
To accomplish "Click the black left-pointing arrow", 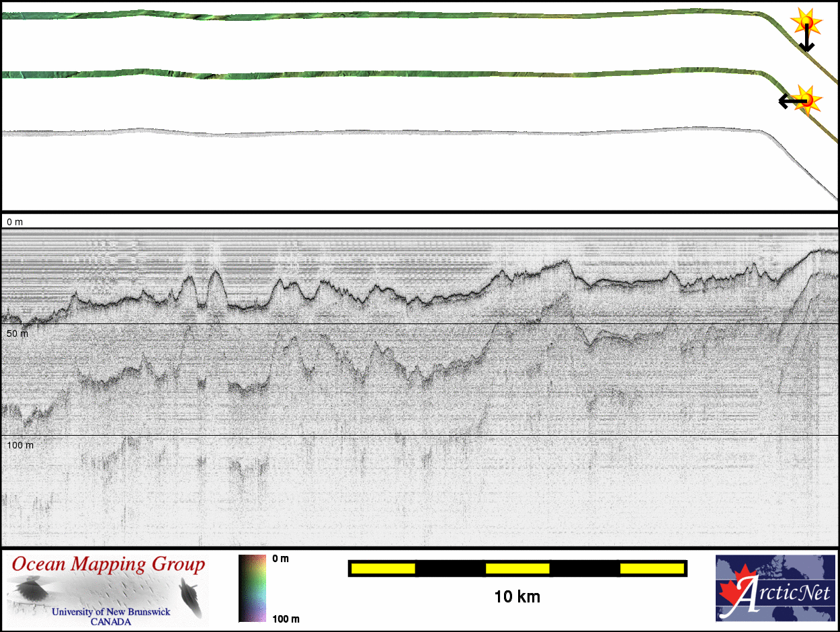I will (790, 102).
